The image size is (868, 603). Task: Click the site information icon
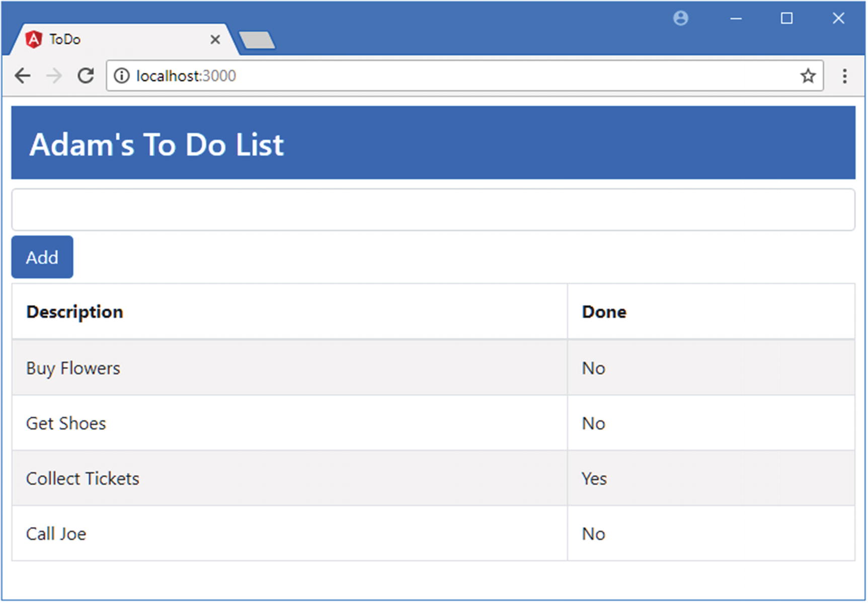[121, 76]
